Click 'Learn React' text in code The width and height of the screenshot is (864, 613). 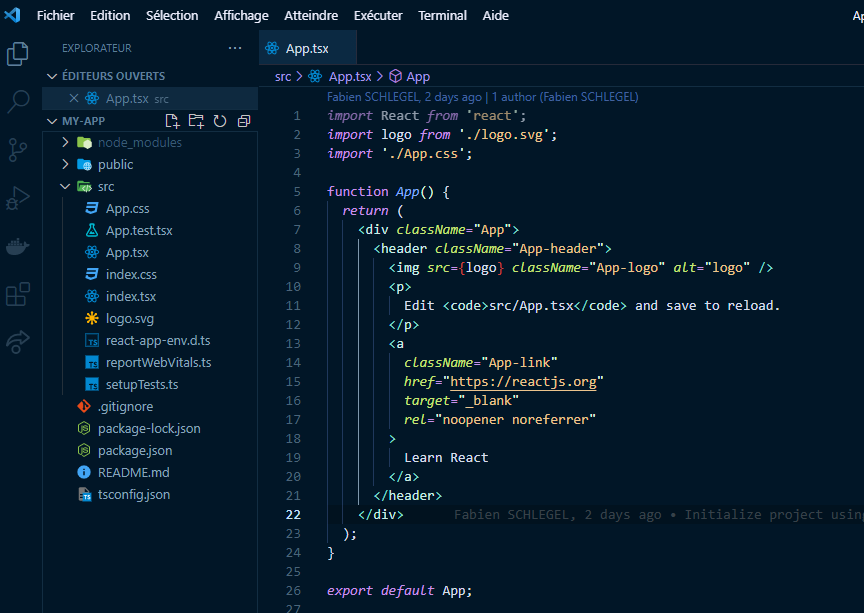pyautogui.click(x=446, y=458)
